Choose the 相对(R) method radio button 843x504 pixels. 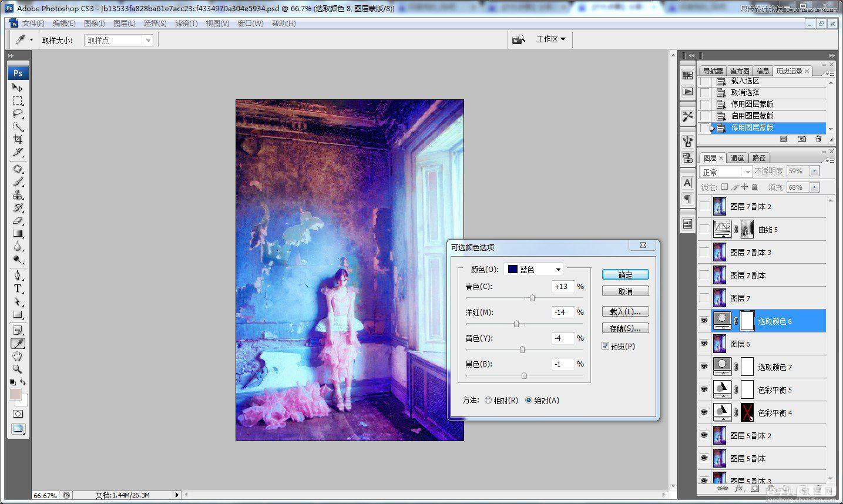488,400
